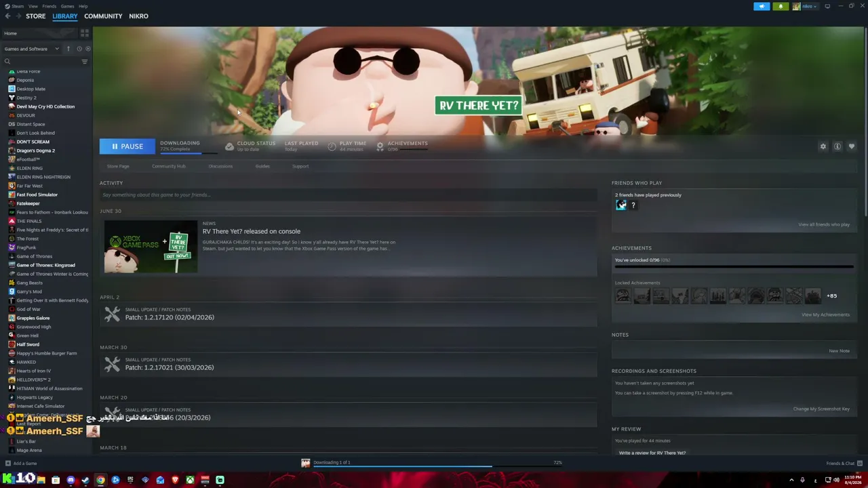Create a New Note
The height and width of the screenshot is (488, 868).
(x=839, y=351)
